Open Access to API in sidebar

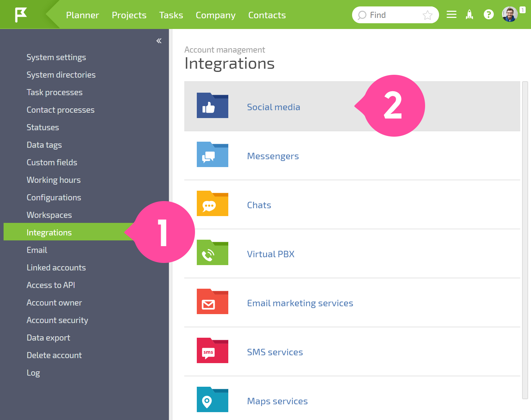(x=51, y=285)
